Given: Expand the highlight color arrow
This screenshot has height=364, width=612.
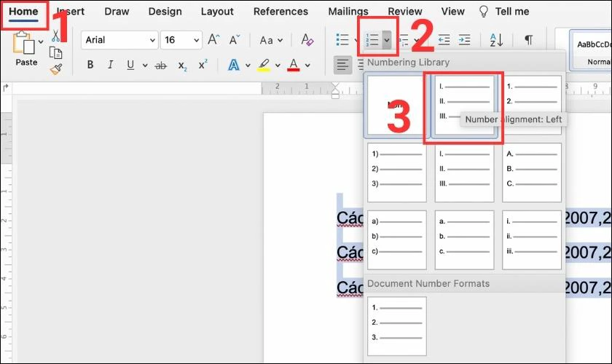Looking at the screenshot, I should click(x=278, y=65).
